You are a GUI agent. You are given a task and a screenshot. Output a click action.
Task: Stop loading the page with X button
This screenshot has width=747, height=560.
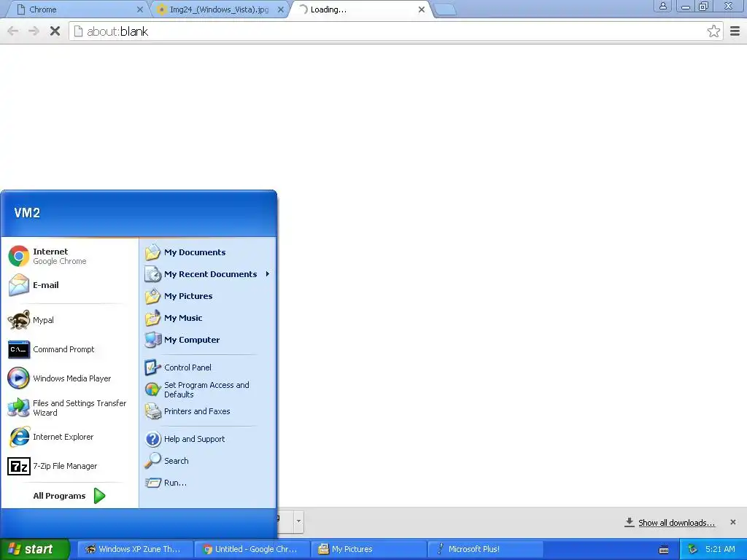tap(55, 31)
